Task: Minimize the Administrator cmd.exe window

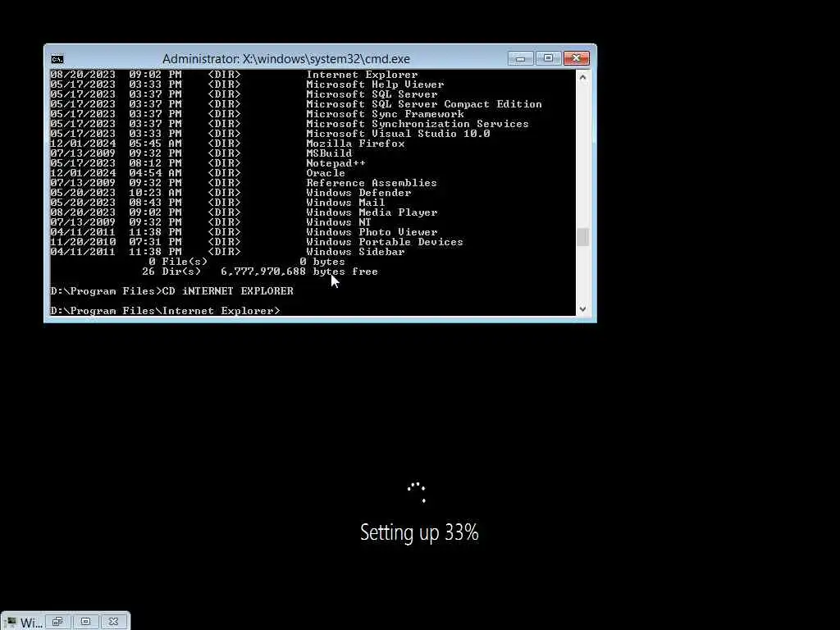Action: pyautogui.click(x=520, y=58)
